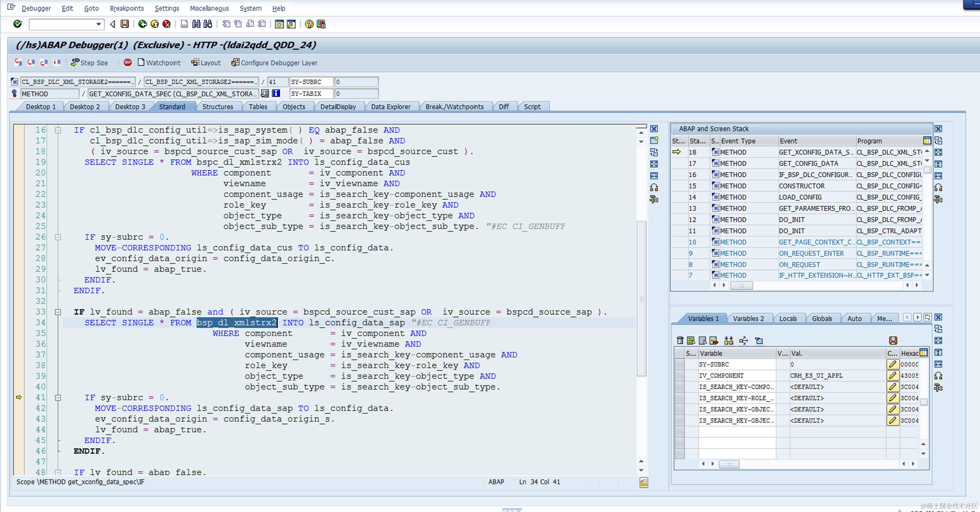Switch to the Locals tab
Viewport: 980px width, 512px height.
tap(788, 319)
